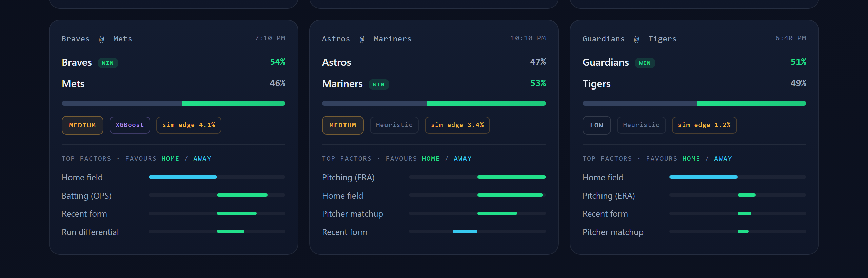Screen dimensions: 868x278
Task: Click the Mariners WIN badge
Action: click(379, 84)
